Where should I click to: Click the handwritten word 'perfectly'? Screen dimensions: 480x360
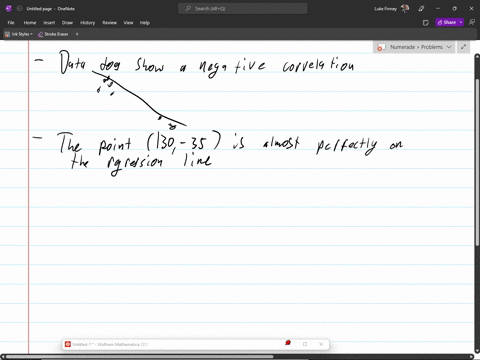347,145
